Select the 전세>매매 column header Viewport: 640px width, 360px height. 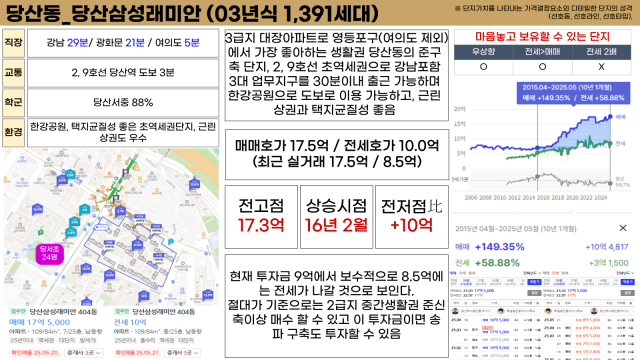[x=542, y=52]
